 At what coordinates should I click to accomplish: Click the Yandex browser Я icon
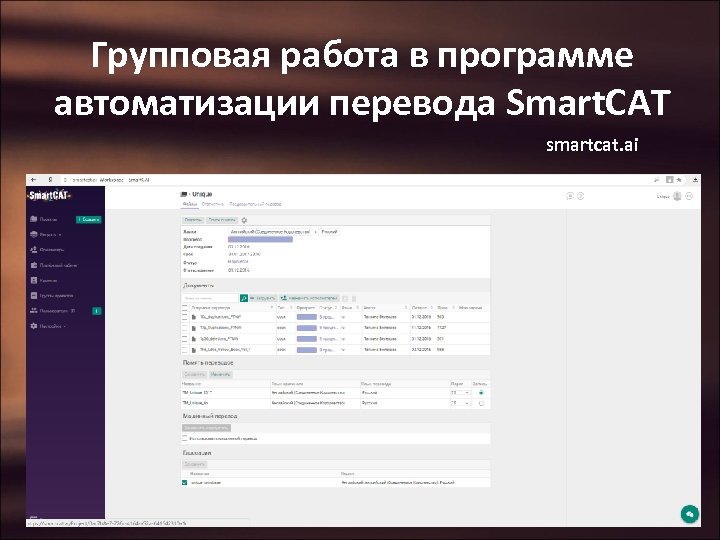click(x=51, y=180)
